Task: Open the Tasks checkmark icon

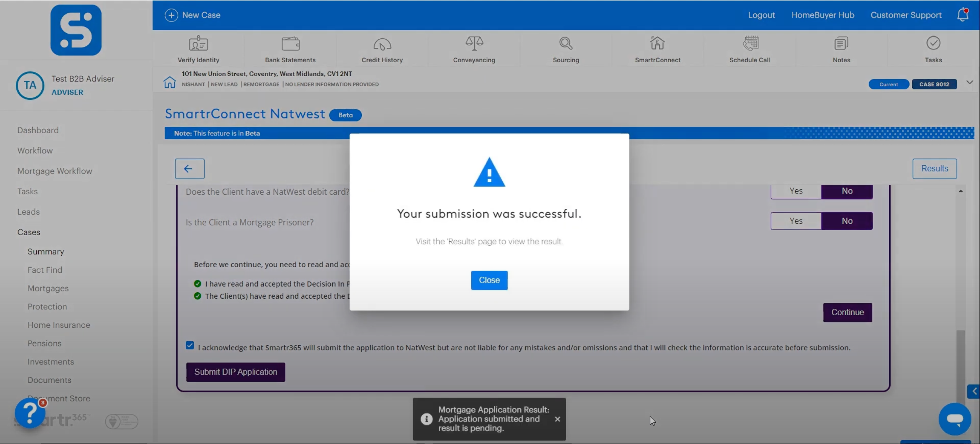Action: click(x=933, y=43)
